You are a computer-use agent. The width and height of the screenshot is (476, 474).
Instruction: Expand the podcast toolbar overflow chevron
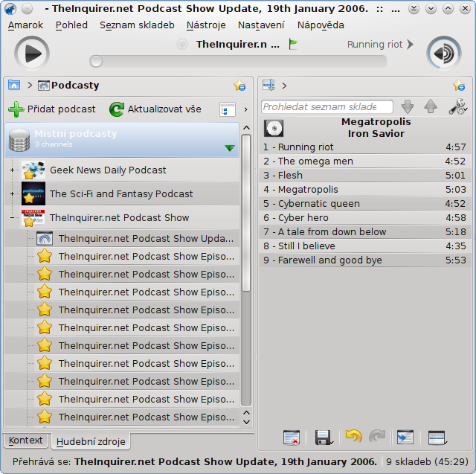tap(246, 109)
